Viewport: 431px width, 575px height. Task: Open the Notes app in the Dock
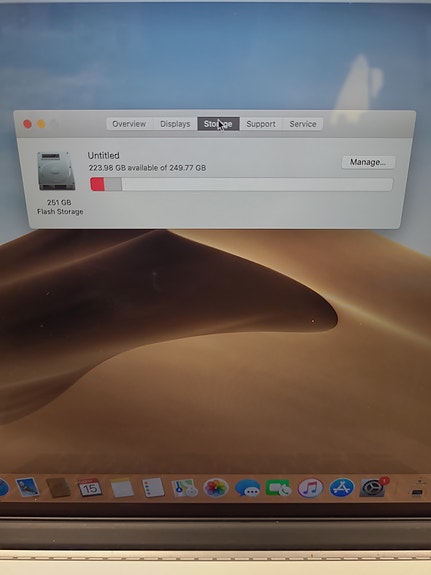click(x=121, y=488)
